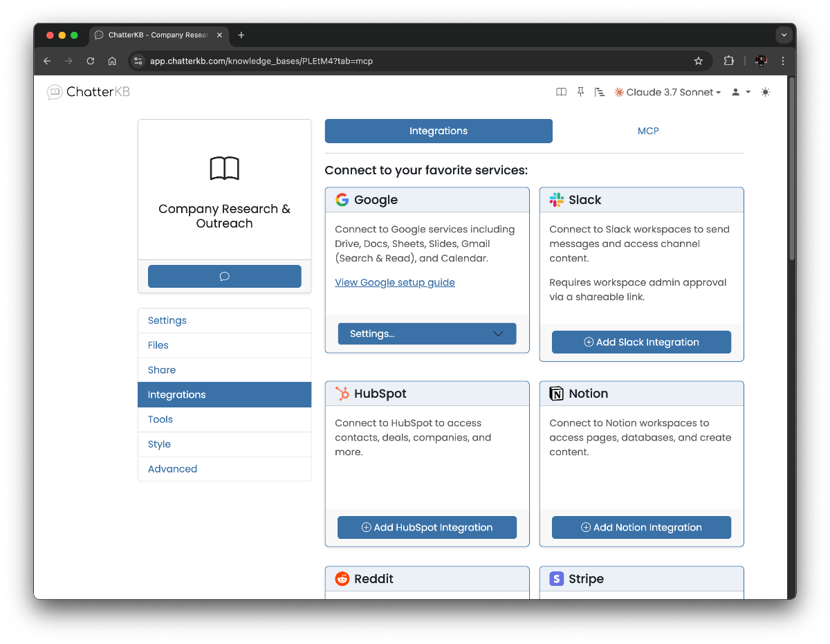Viewport: 830px width, 644px height.
Task: Open Tools in the sidebar
Action: (x=225, y=419)
